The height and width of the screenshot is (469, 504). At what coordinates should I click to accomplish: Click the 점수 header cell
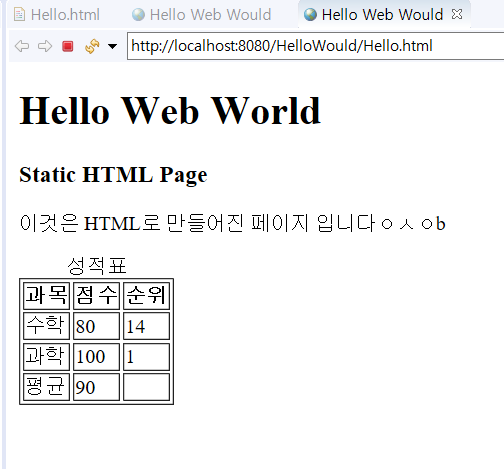[96, 296]
